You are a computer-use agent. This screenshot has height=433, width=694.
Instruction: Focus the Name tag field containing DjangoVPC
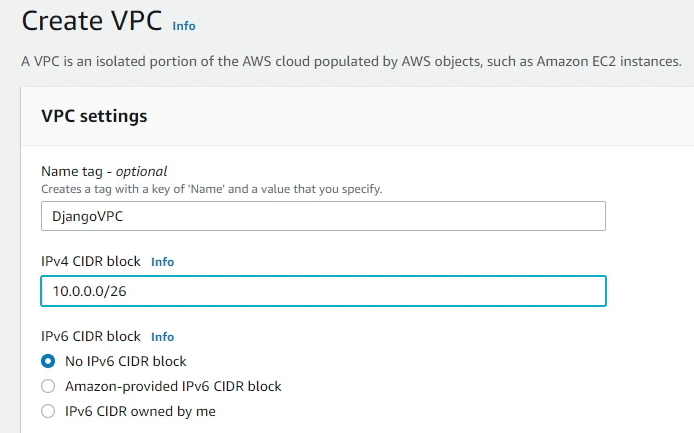[x=323, y=216]
